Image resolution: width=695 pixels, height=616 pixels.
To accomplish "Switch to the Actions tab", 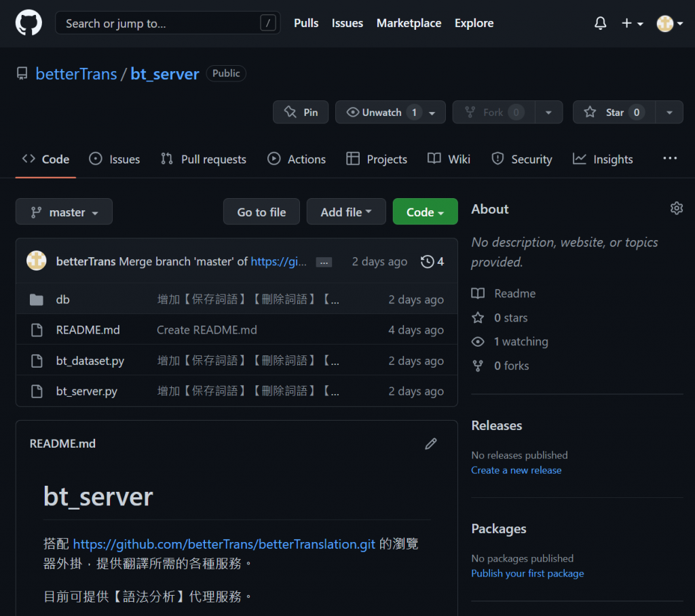I will point(297,159).
